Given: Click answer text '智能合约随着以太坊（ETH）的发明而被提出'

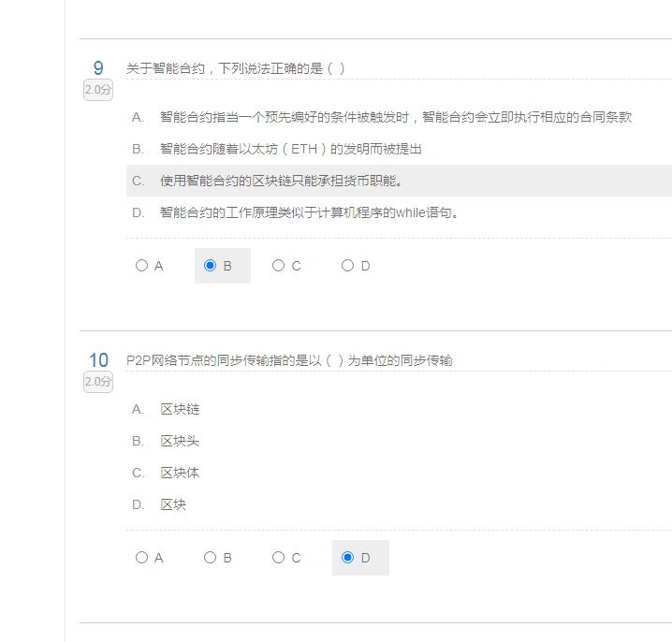Looking at the screenshot, I should click(291, 149).
